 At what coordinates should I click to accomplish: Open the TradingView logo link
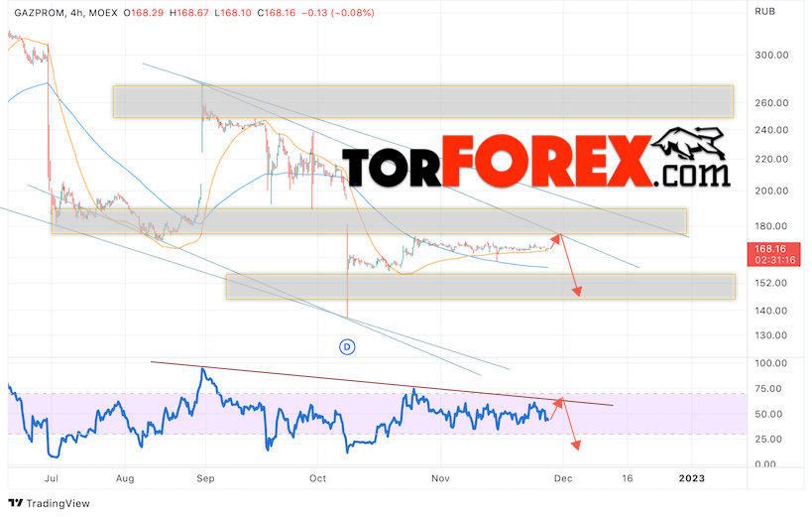tap(50, 503)
